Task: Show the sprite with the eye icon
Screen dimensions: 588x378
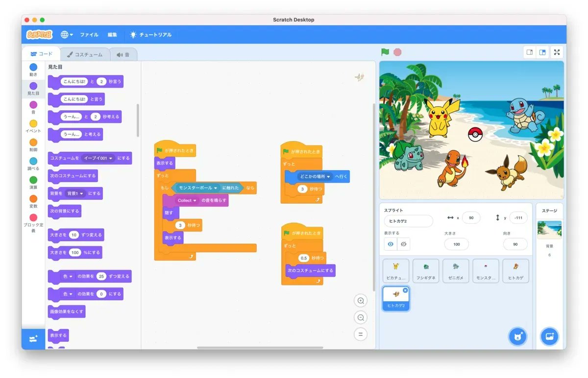Action: click(x=391, y=244)
